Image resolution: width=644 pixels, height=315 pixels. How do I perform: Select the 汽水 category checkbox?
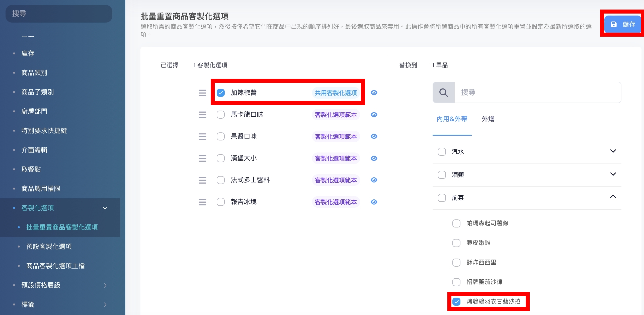pyautogui.click(x=442, y=152)
